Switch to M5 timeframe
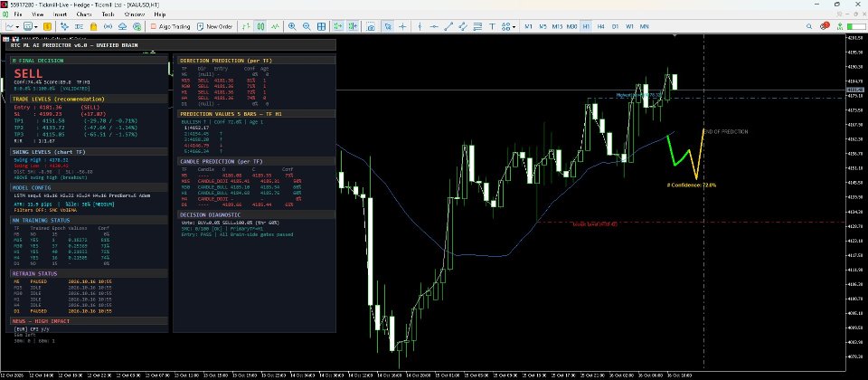The width and height of the screenshot is (868, 380). (x=543, y=26)
